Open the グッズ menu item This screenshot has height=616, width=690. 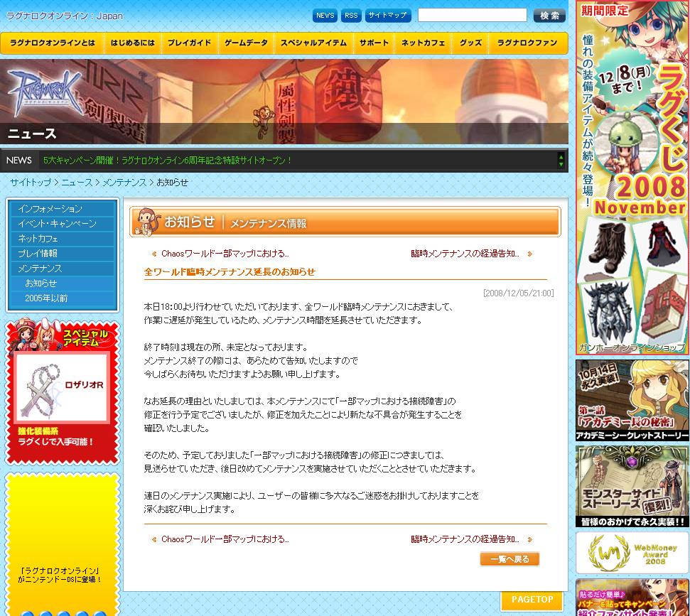pos(470,43)
